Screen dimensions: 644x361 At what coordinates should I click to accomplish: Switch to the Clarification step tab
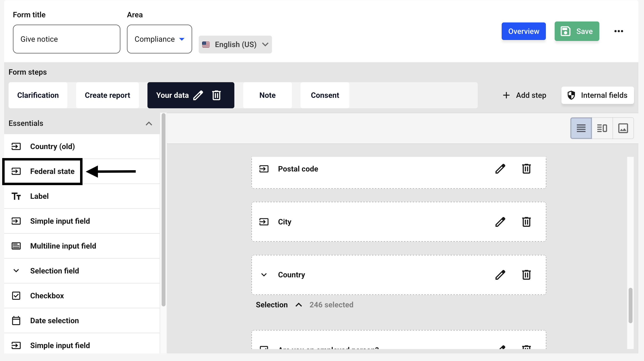point(38,95)
